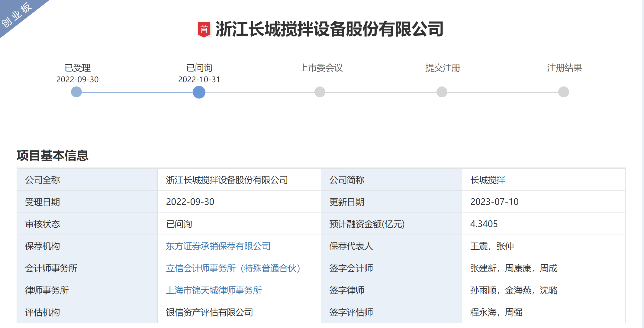The height and width of the screenshot is (328, 644).
Task: Click the 提交注册 timeline dot
Action: (x=442, y=92)
